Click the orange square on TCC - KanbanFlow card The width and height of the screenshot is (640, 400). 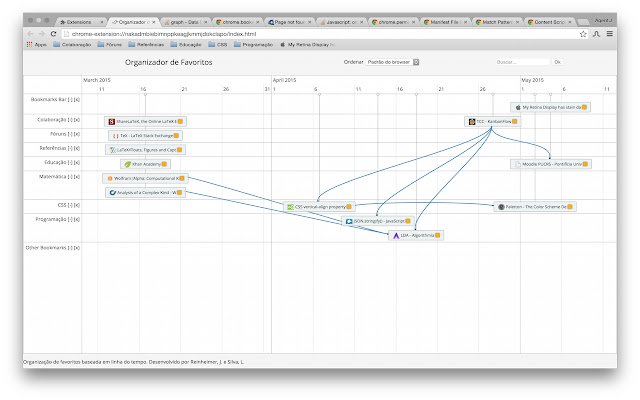pyautogui.click(x=514, y=122)
